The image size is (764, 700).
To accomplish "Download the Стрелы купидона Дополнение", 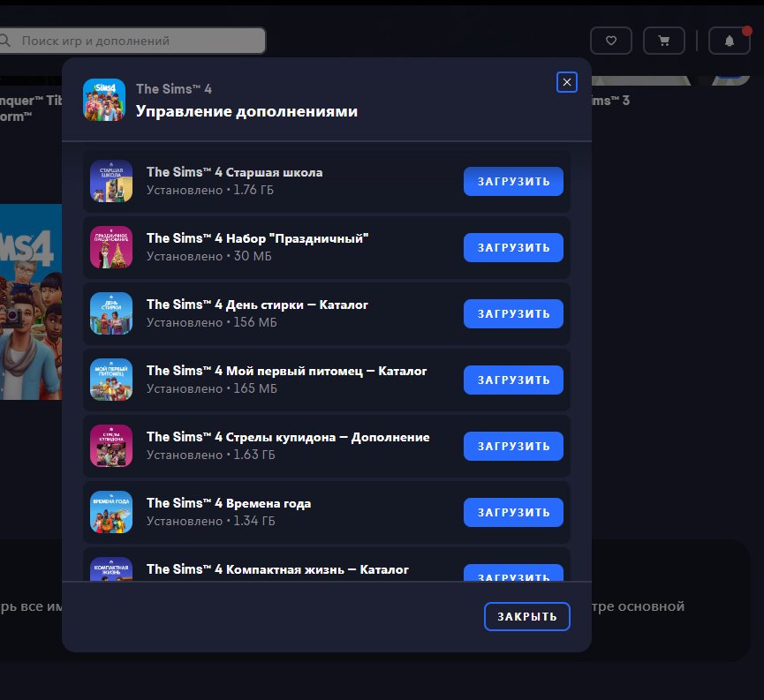I will tap(513, 446).
